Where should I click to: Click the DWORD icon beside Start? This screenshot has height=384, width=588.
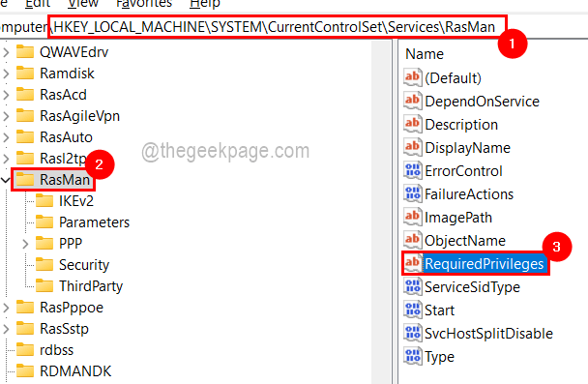tap(413, 310)
